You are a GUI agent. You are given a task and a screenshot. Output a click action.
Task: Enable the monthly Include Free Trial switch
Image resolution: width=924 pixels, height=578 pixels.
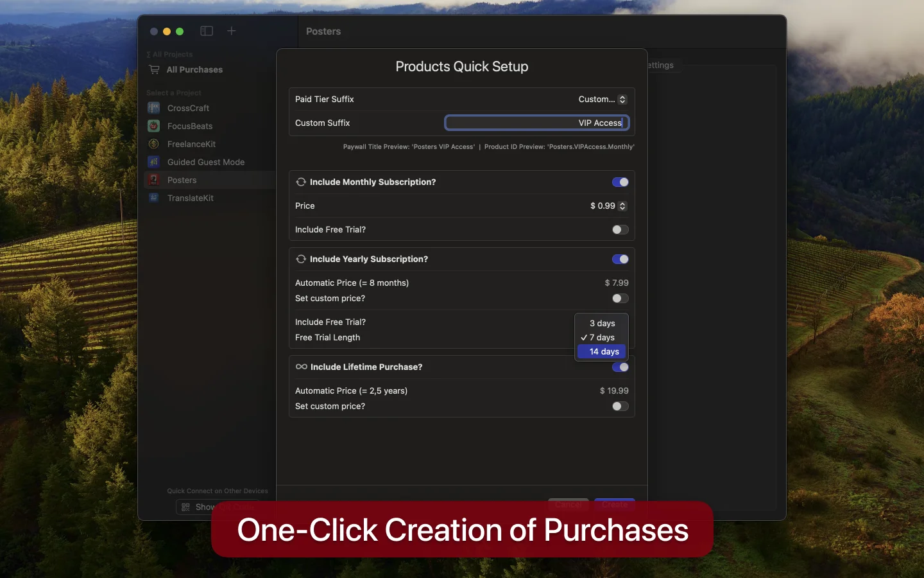pyautogui.click(x=620, y=230)
